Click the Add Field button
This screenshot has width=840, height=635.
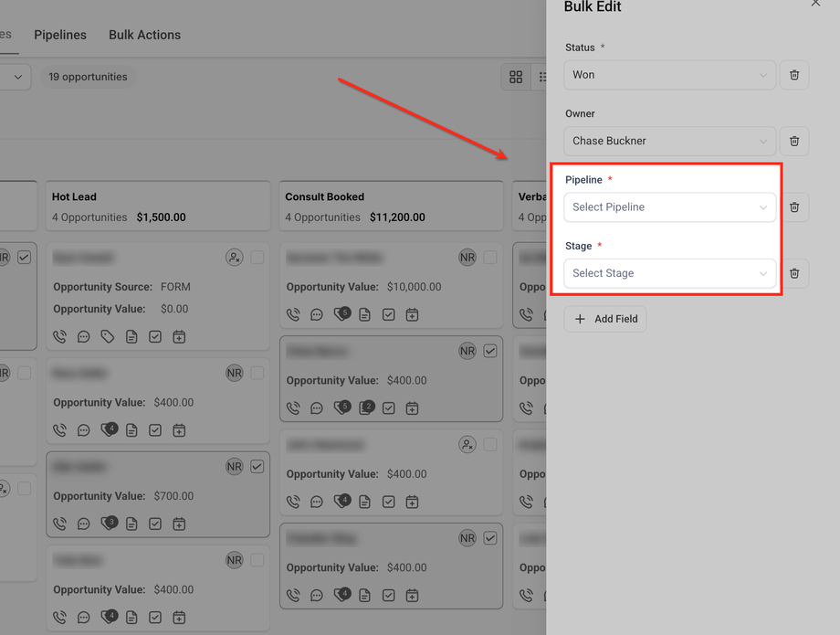[605, 319]
